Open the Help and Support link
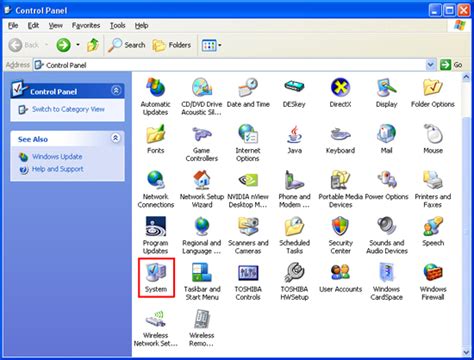 pos(57,169)
